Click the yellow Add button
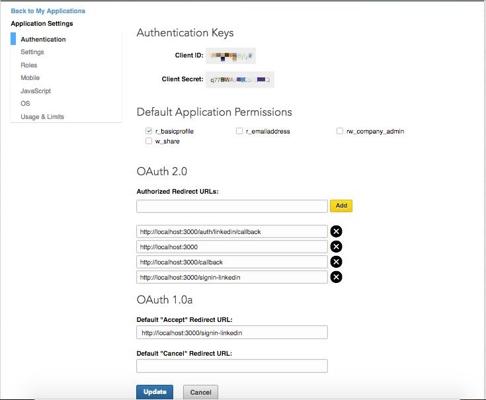The image size is (486, 400). [x=341, y=206]
